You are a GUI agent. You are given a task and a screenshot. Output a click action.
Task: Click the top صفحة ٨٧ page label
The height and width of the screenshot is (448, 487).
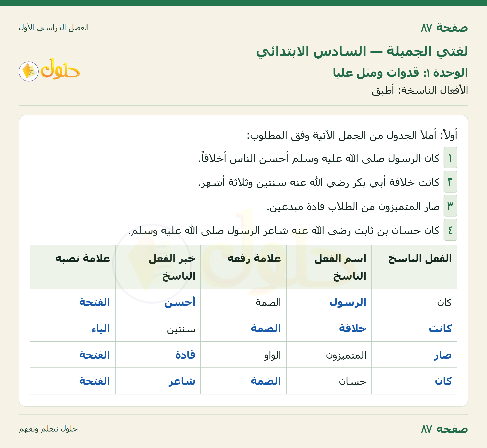point(444,27)
